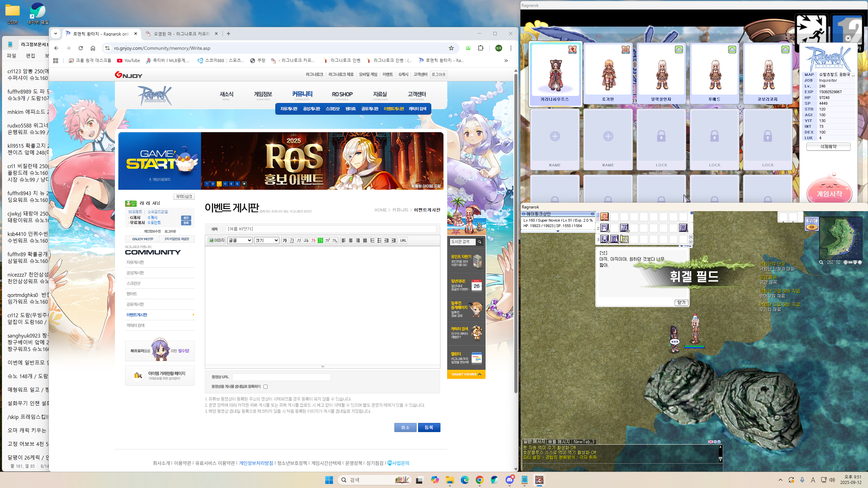The image size is (868, 488).
Task: Focus the 동영상 URL input field
Action: 281,377
